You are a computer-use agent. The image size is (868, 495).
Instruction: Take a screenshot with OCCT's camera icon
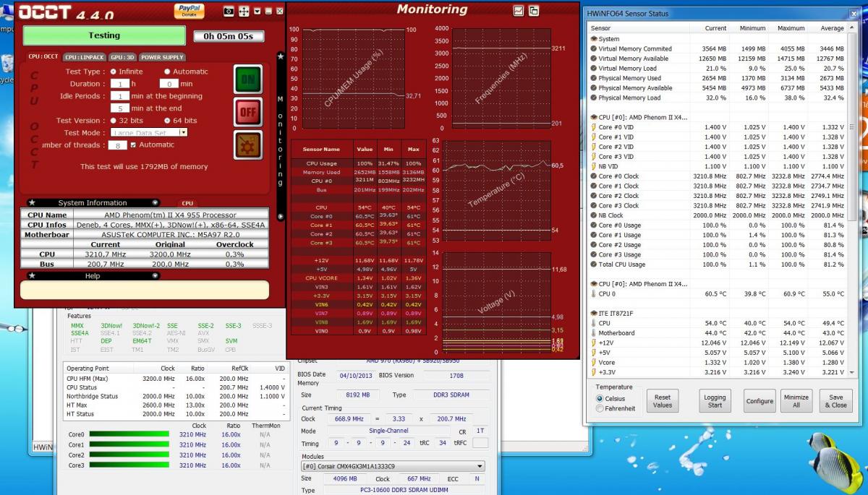(229, 12)
